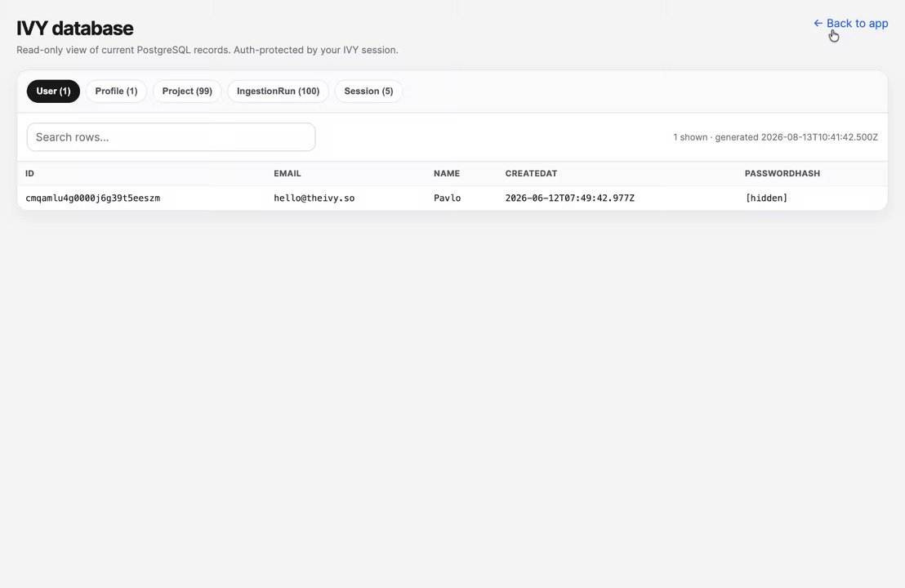Focus the Search rows input field
Screen dimensions: 905x588
pyautogui.click(x=171, y=137)
